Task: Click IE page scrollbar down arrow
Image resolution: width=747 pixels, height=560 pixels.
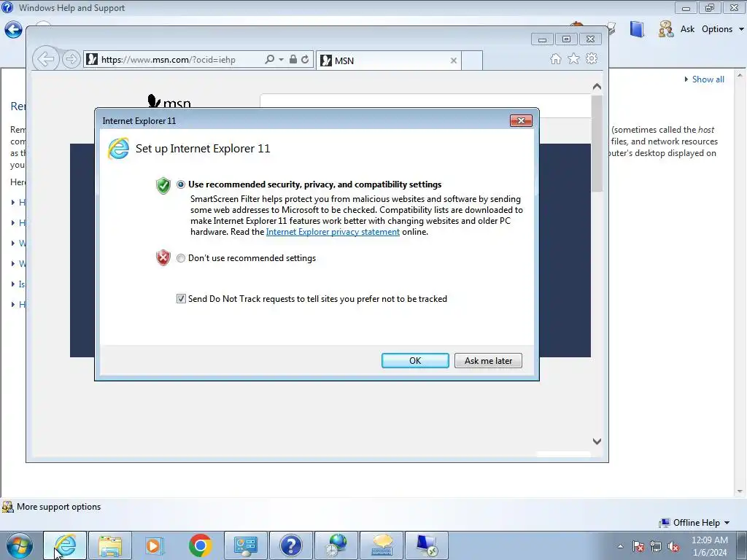Action: click(597, 441)
